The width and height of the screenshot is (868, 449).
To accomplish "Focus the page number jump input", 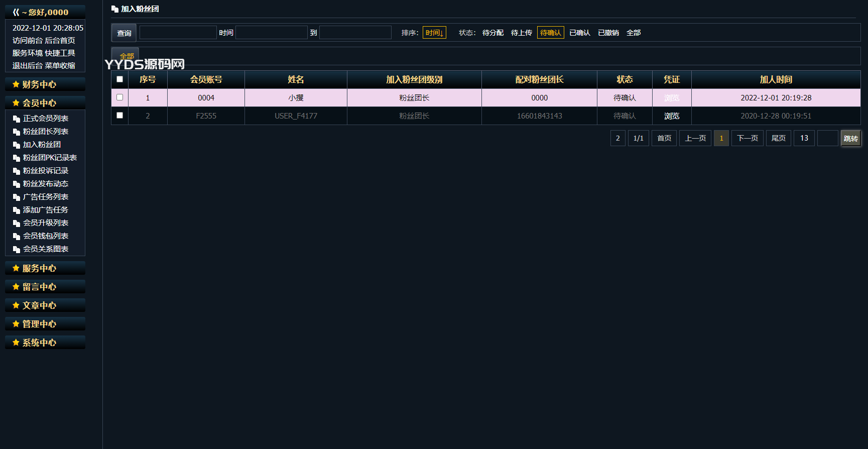I will [828, 138].
